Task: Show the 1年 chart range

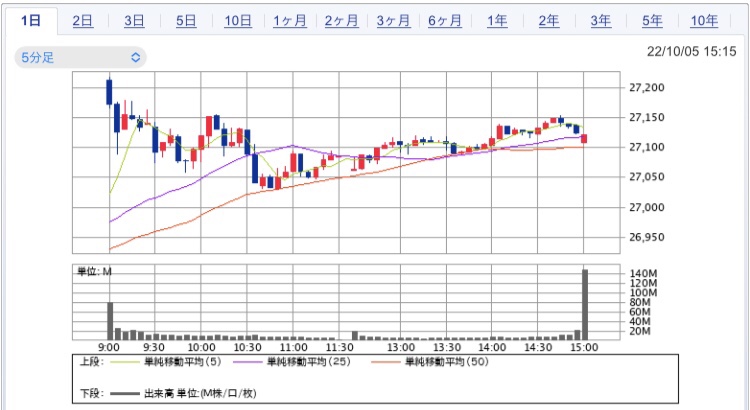Action: [x=497, y=21]
